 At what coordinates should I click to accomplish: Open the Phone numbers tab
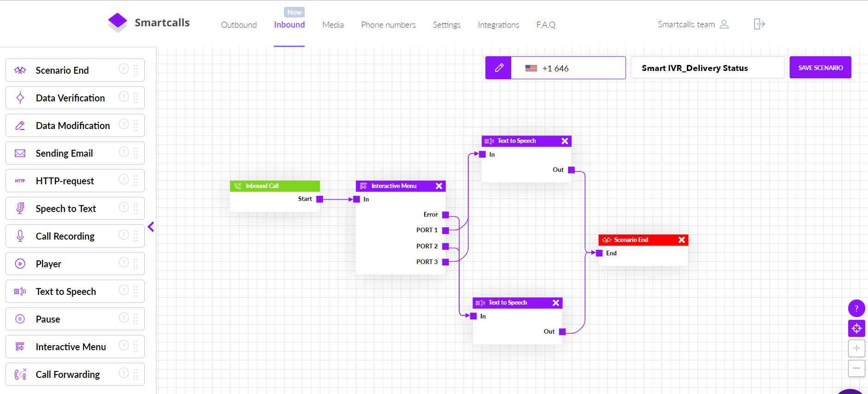tap(388, 25)
